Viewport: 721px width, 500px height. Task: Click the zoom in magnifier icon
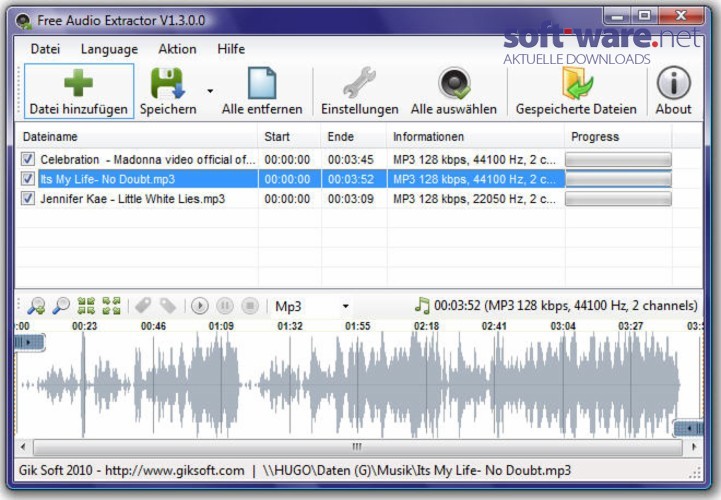36,306
